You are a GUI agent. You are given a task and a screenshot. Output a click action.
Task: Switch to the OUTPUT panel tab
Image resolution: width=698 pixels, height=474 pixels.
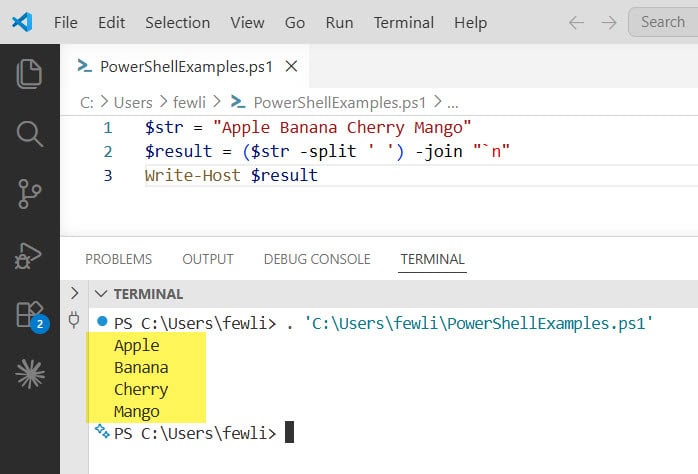tap(208, 259)
